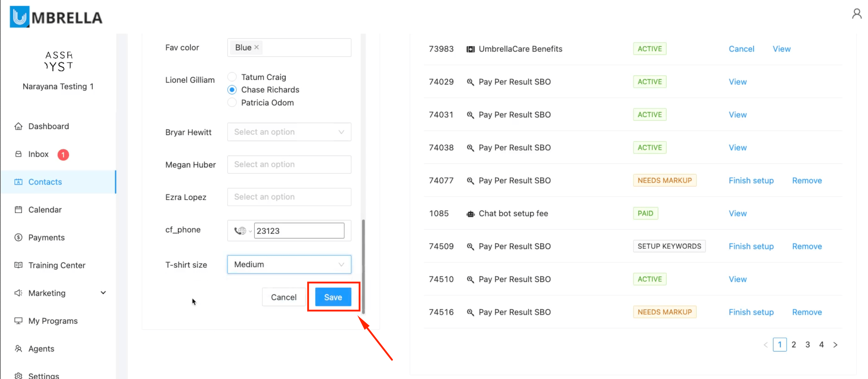Image resolution: width=868 pixels, height=379 pixels.
Task: Click the Payments dollar icon
Action: click(x=18, y=238)
